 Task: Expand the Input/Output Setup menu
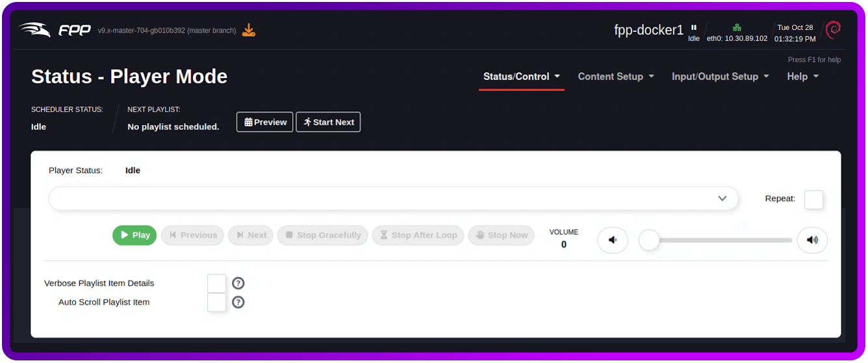pos(720,77)
